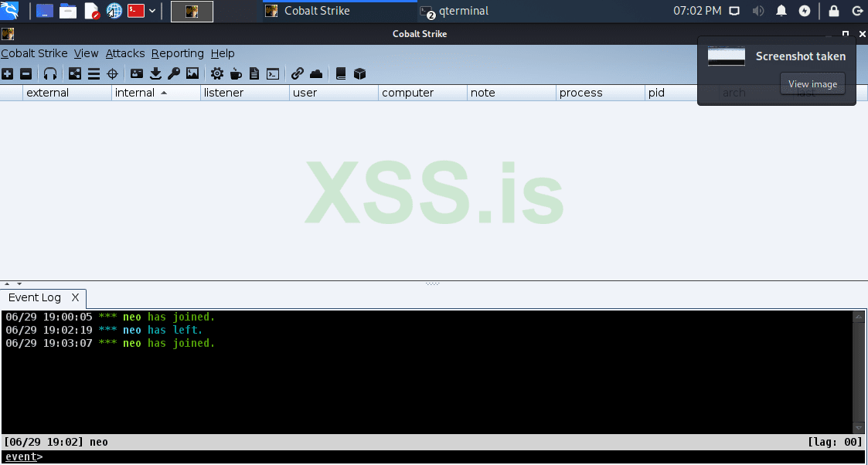Click the chain link host file icon
868x465 pixels.
(x=298, y=73)
